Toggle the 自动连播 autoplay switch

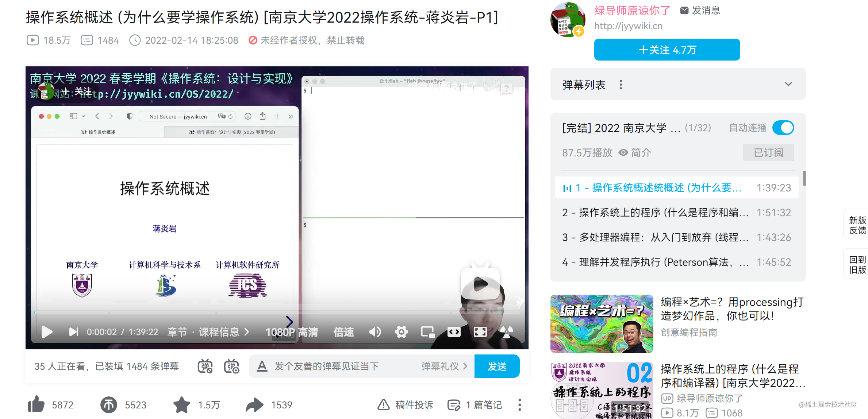click(783, 128)
